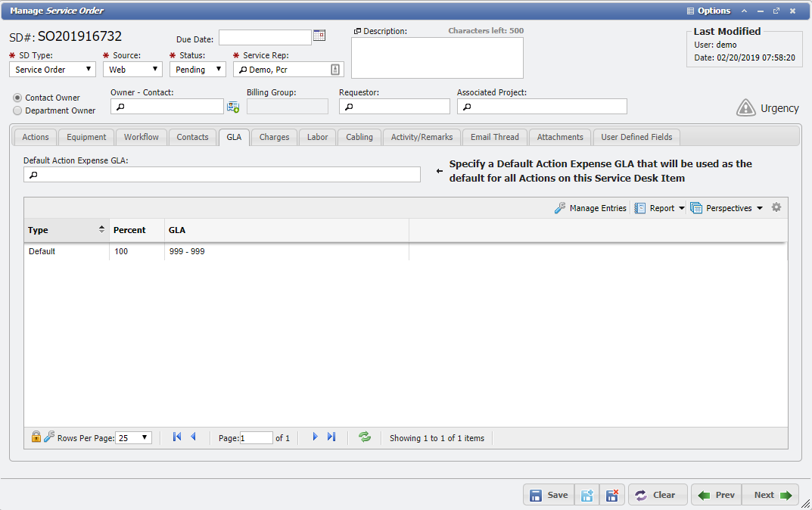Click the Default Action Expense GLA field
812x510 pixels.
point(222,175)
